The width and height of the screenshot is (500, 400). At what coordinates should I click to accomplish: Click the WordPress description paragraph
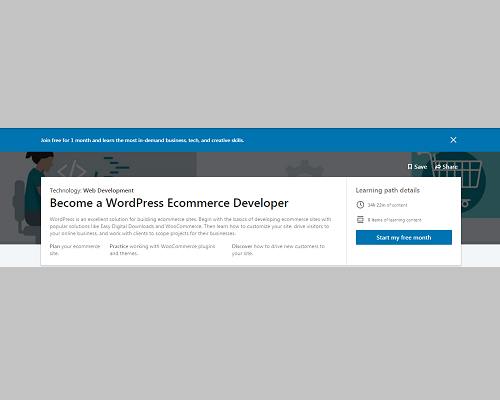(190, 226)
